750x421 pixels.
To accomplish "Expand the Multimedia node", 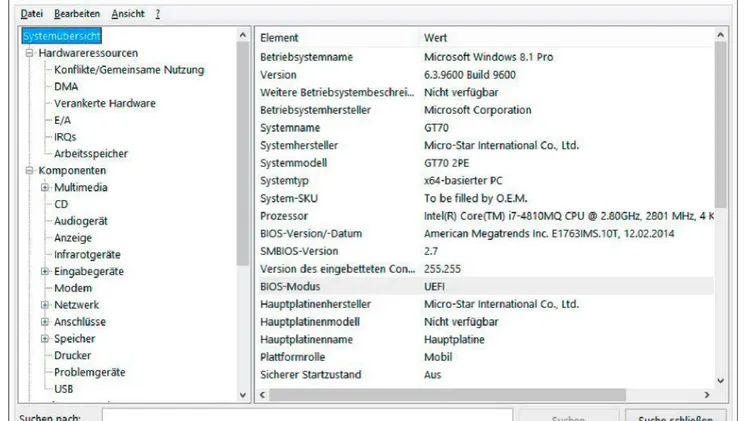I will pyautogui.click(x=45, y=187).
